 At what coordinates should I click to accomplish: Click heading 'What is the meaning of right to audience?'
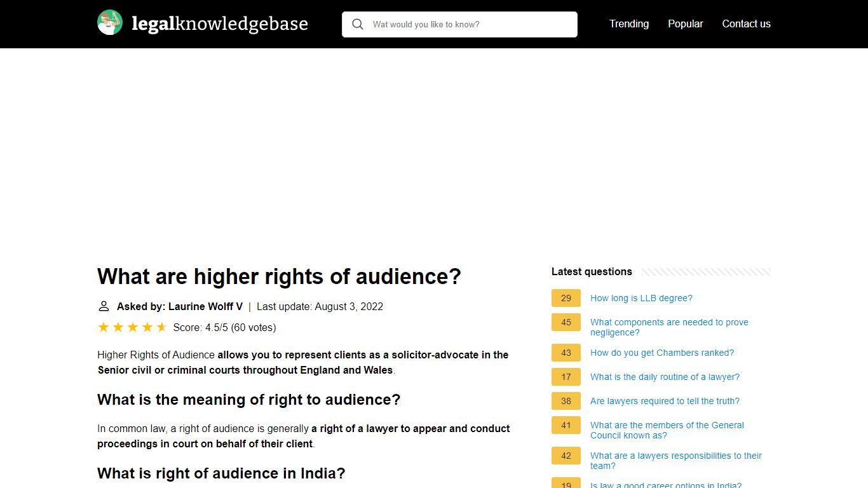click(x=249, y=400)
